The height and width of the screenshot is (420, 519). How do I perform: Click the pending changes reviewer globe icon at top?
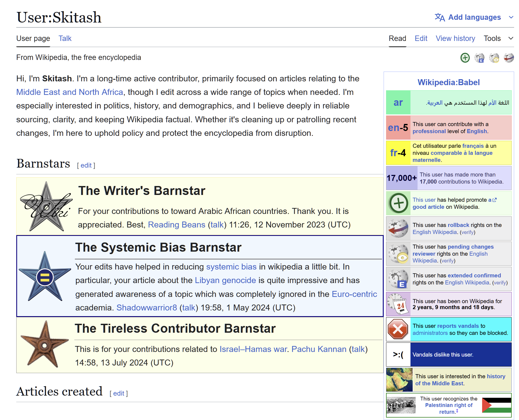click(494, 57)
